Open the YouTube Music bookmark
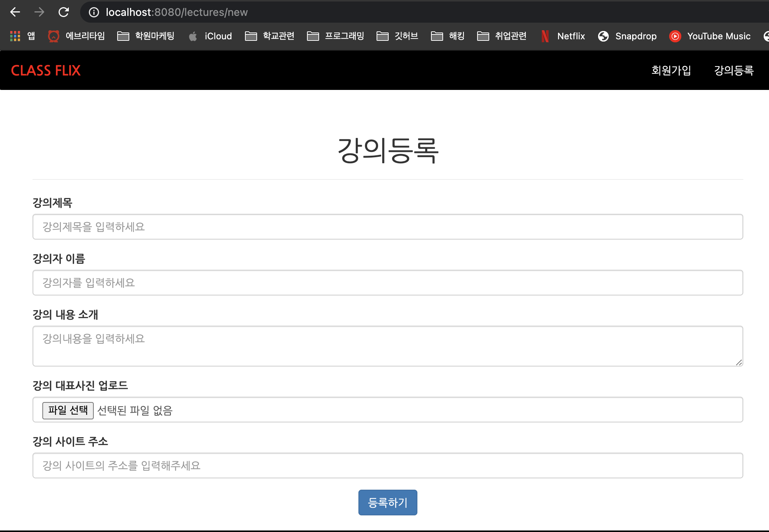769x532 pixels. tap(710, 36)
